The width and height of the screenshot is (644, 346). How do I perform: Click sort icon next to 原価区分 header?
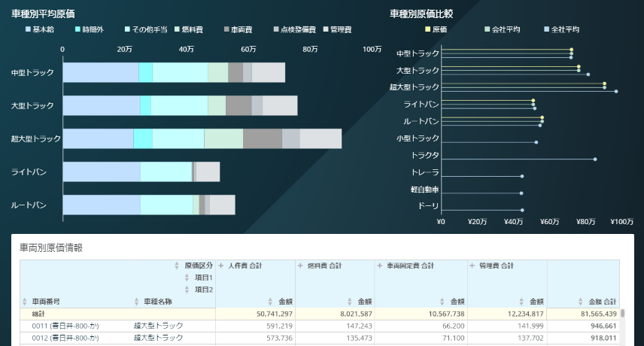pyautogui.click(x=178, y=266)
